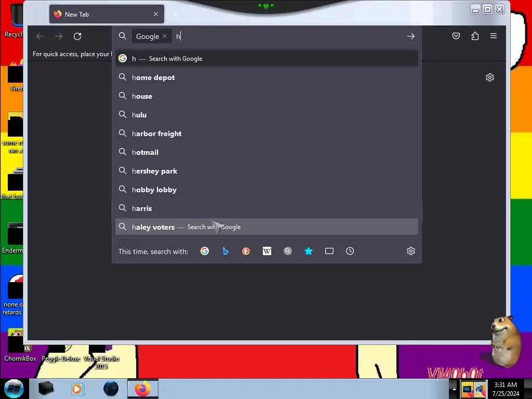Open Firefox from the taskbar

tap(143, 389)
